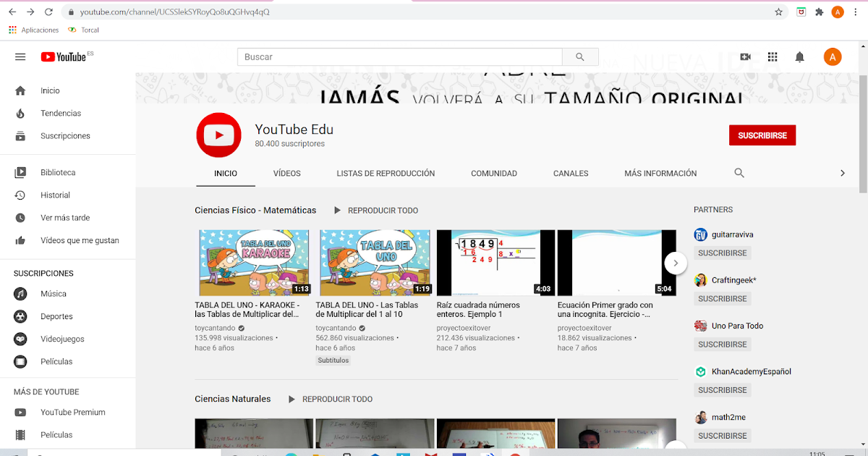Bookmark the page with the star icon

778,11
